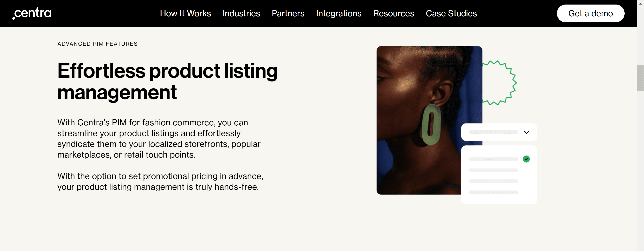
Task: Click the woman with green earring photo
Action: coord(429,120)
